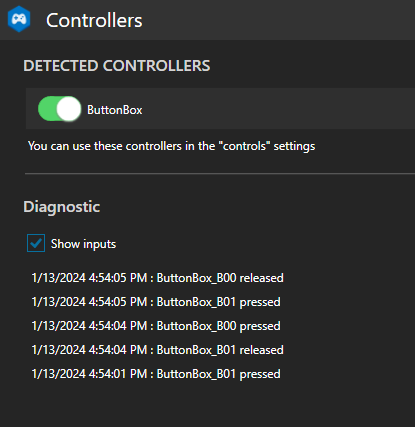415x427 pixels.
Task: Click the Show inputs label text
Action: [x=83, y=244]
